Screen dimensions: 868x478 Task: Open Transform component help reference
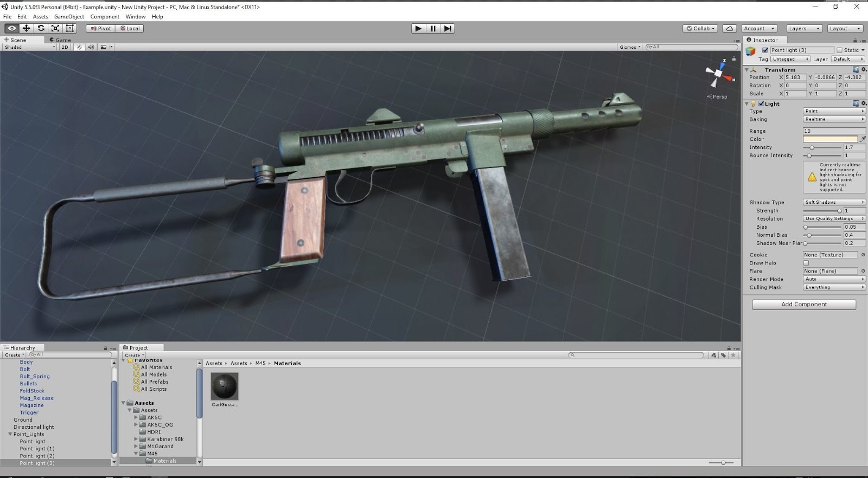pyautogui.click(x=856, y=69)
